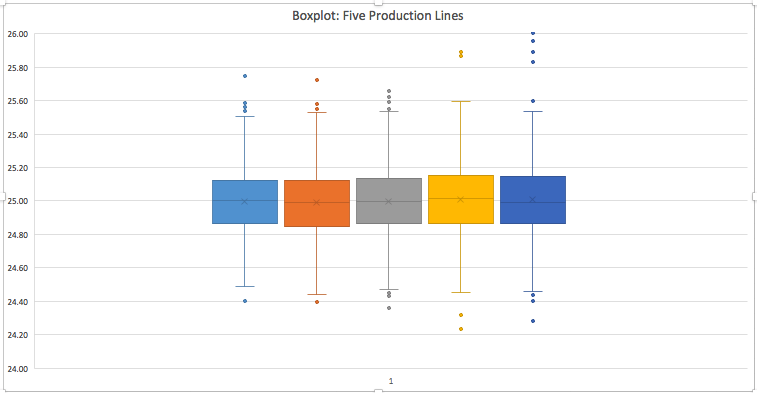Click the gray third box
Viewport: 757px width, 393px height.
[389, 201]
